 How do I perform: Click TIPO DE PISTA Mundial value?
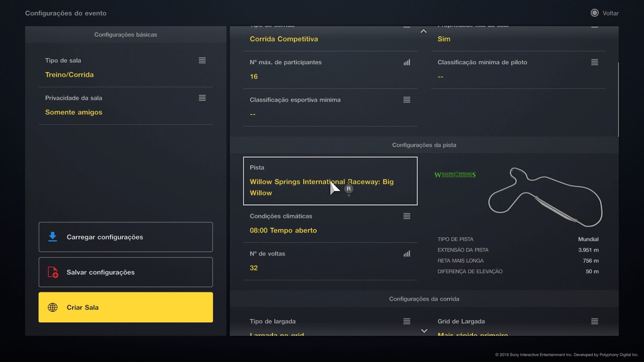click(x=588, y=239)
